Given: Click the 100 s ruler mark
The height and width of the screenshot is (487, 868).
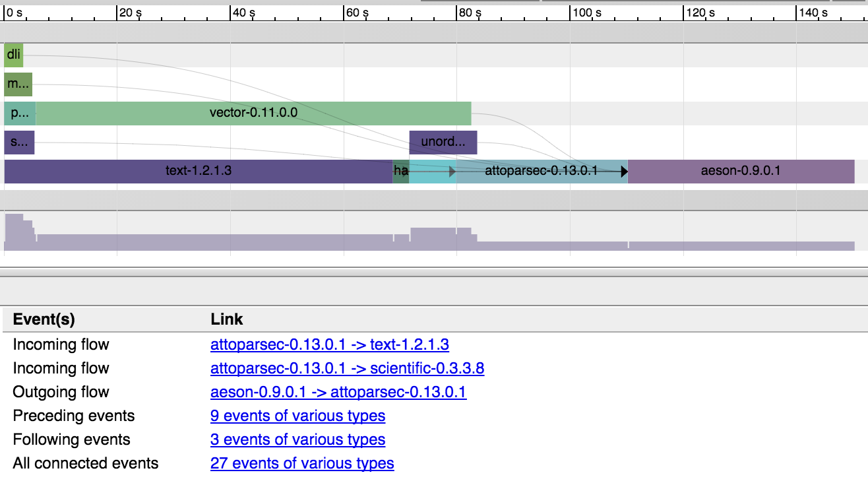Looking at the screenshot, I should [587, 13].
